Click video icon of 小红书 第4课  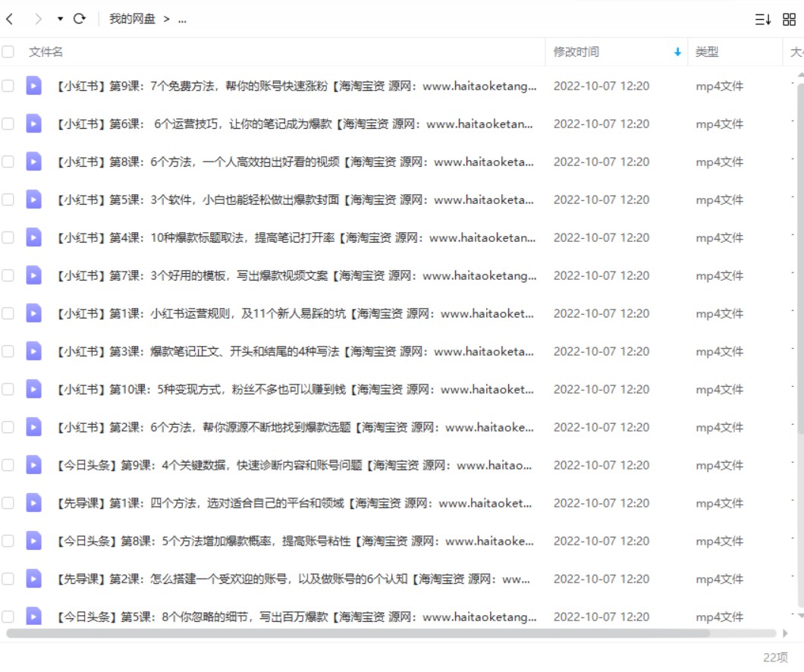(x=34, y=237)
